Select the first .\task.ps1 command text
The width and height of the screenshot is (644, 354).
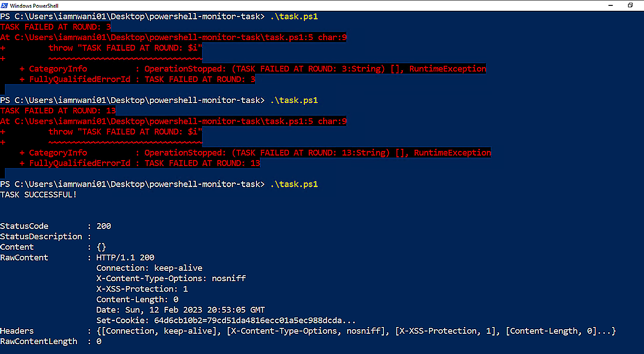pos(294,16)
